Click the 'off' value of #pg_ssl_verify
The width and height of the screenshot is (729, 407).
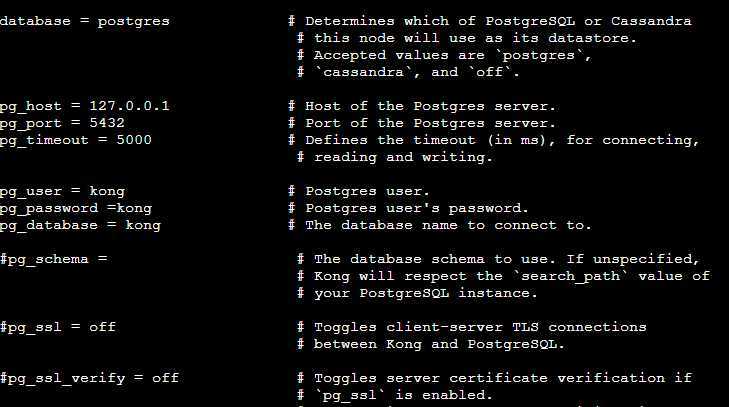pyautogui.click(x=165, y=378)
